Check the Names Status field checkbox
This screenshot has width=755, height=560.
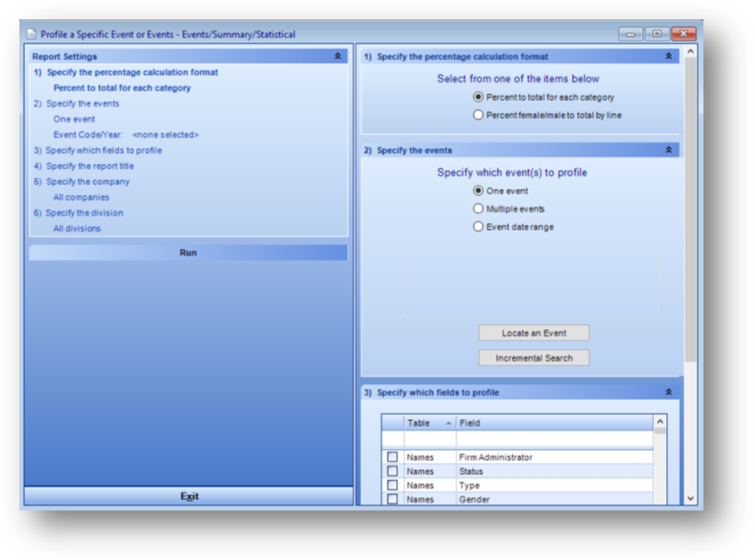pos(392,471)
